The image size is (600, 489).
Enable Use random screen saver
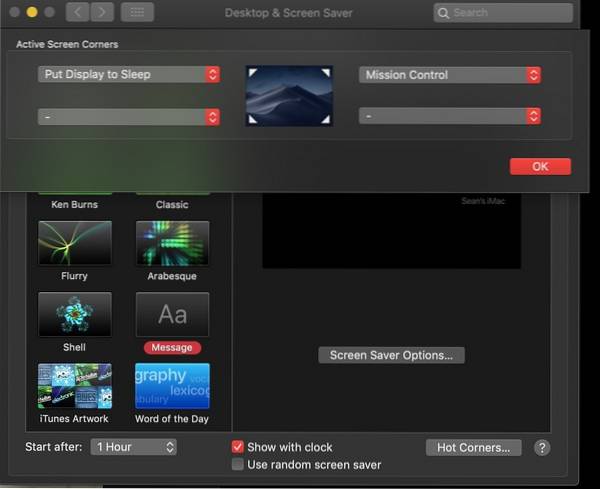pyautogui.click(x=238, y=464)
